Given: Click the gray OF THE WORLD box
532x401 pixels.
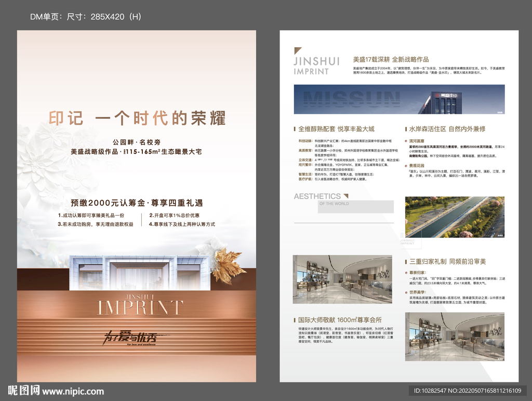Looking at the screenshot, I should [x=356, y=207].
